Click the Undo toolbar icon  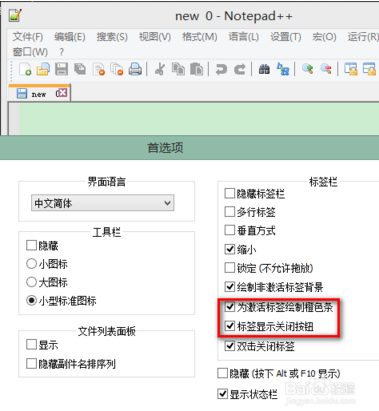coord(221,69)
